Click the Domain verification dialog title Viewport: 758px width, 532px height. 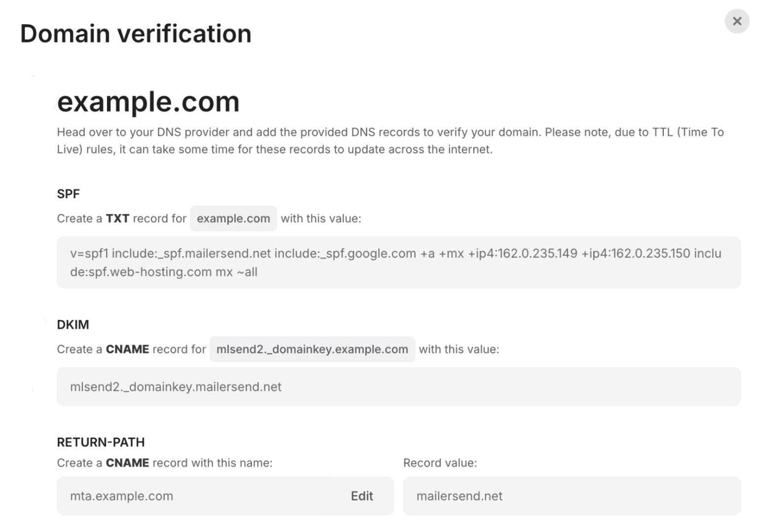135,33
